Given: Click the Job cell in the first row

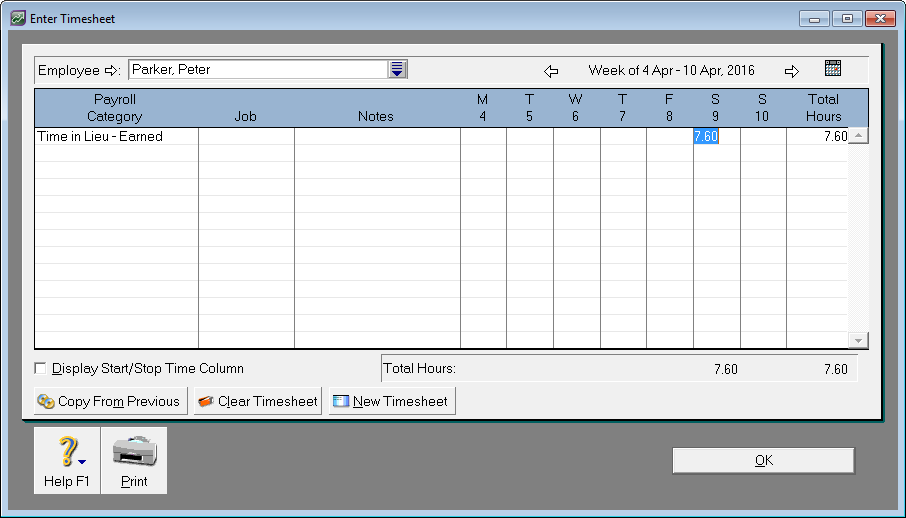Looking at the screenshot, I should click(246, 136).
